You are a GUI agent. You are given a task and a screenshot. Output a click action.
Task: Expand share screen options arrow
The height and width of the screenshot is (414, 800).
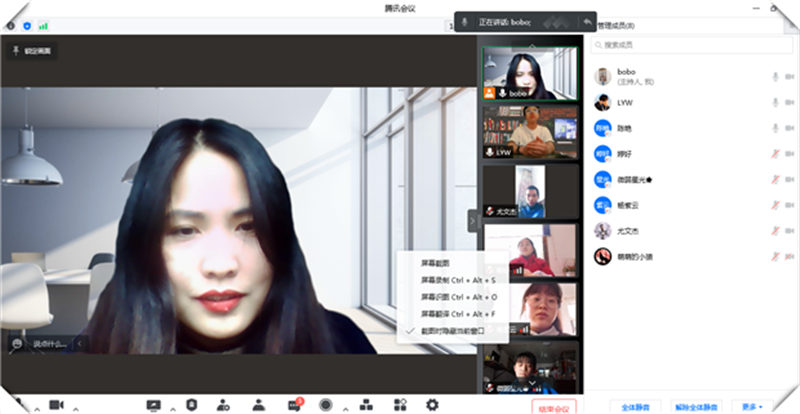tap(172, 409)
